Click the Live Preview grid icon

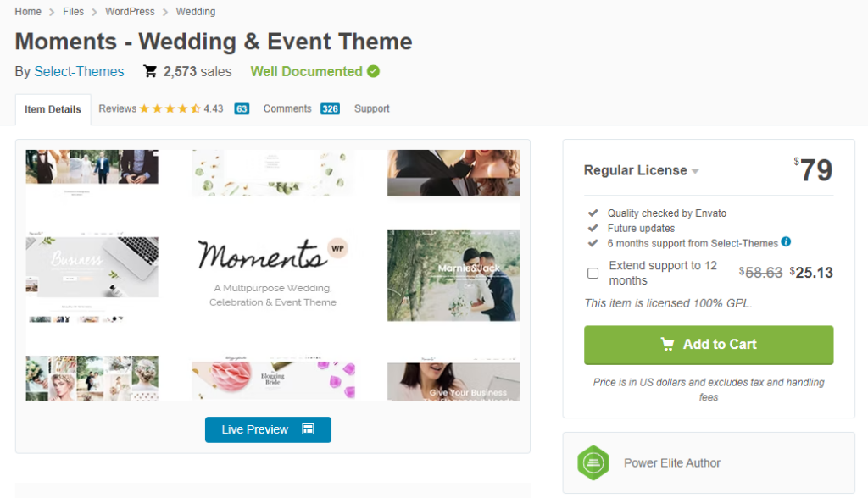308,429
